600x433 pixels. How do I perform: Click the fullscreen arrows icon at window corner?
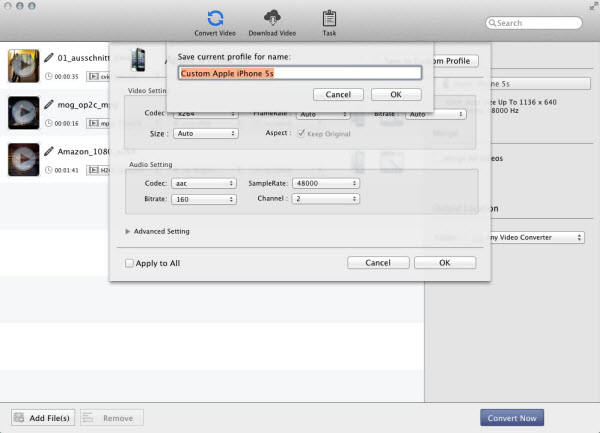click(x=593, y=6)
